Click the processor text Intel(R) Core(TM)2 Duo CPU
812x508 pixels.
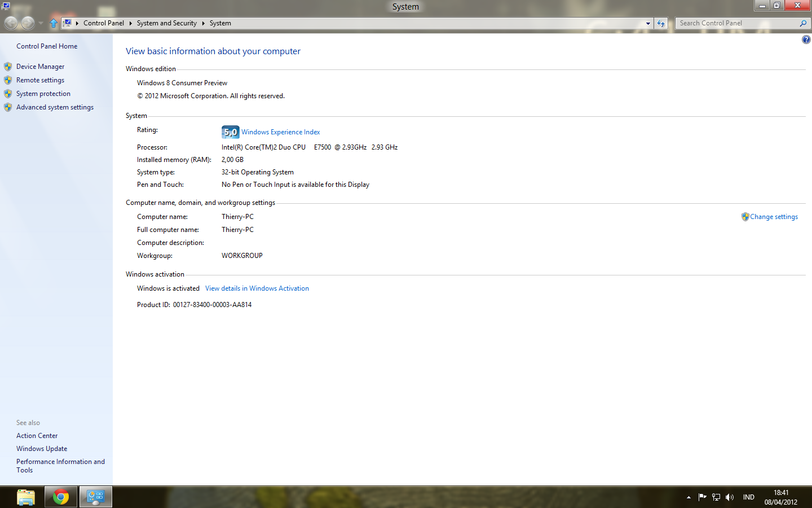click(263, 147)
